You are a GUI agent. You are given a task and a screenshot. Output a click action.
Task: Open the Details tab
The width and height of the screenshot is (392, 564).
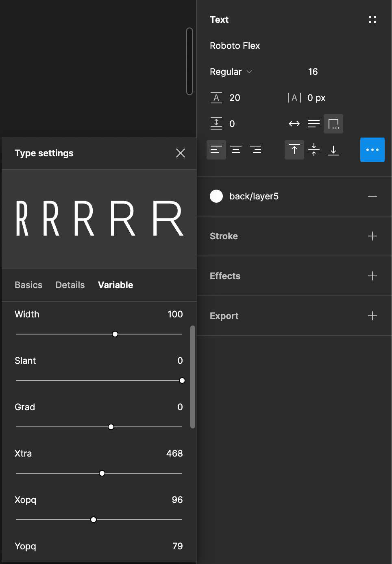70,285
